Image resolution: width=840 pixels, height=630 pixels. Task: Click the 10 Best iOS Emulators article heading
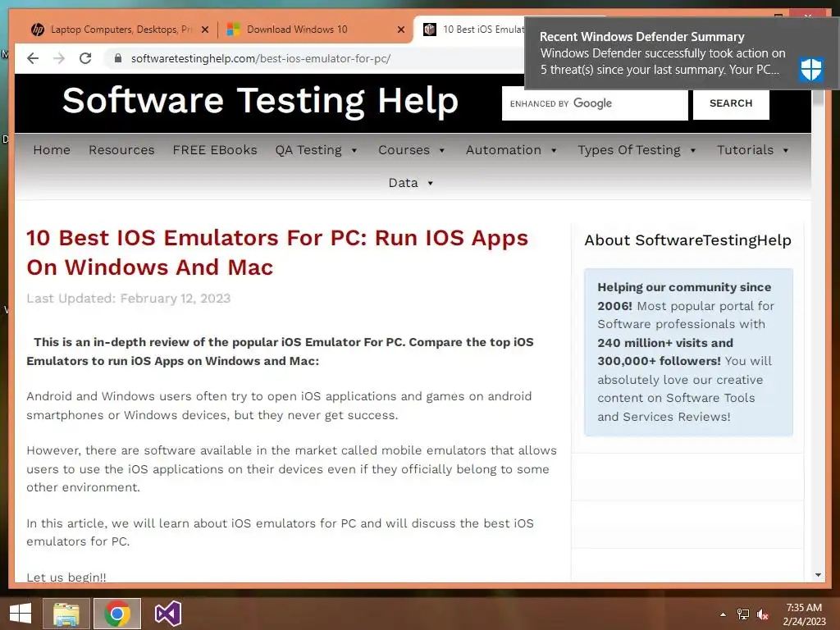pyautogui.click(x=277, y=253)
